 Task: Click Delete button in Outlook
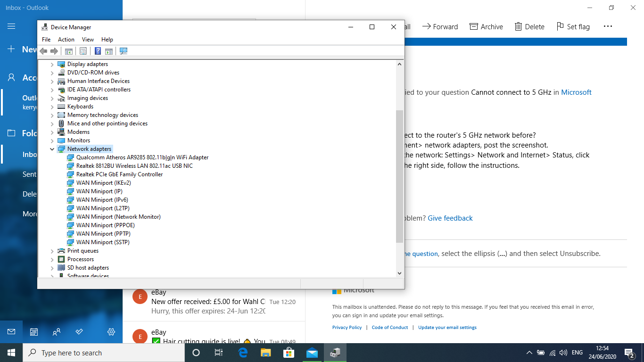pyautogui.click(x=530, y=26)
